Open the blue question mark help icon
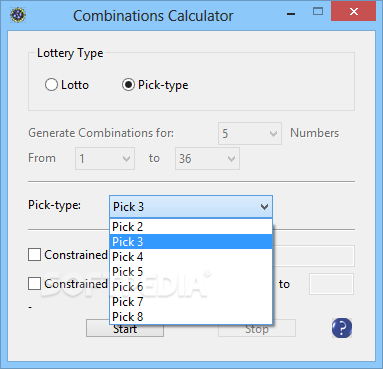The height and width of the screenshot is (369, 383). [342, 328]
